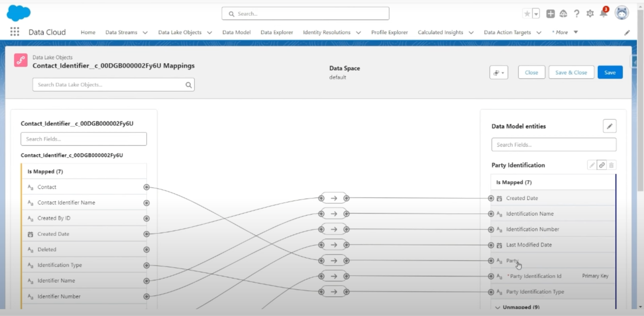Viewport: 644px width, 316px height.
Task: Click the mapping arrow for Identification Name
Action: (334, 214)
